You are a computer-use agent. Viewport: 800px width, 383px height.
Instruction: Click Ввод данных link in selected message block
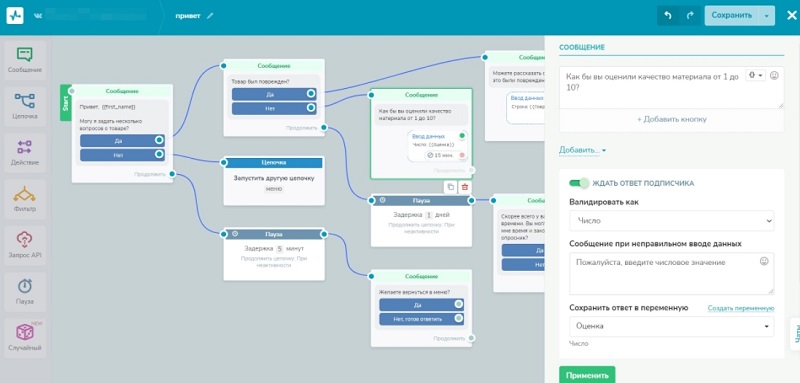coord(428,137)
